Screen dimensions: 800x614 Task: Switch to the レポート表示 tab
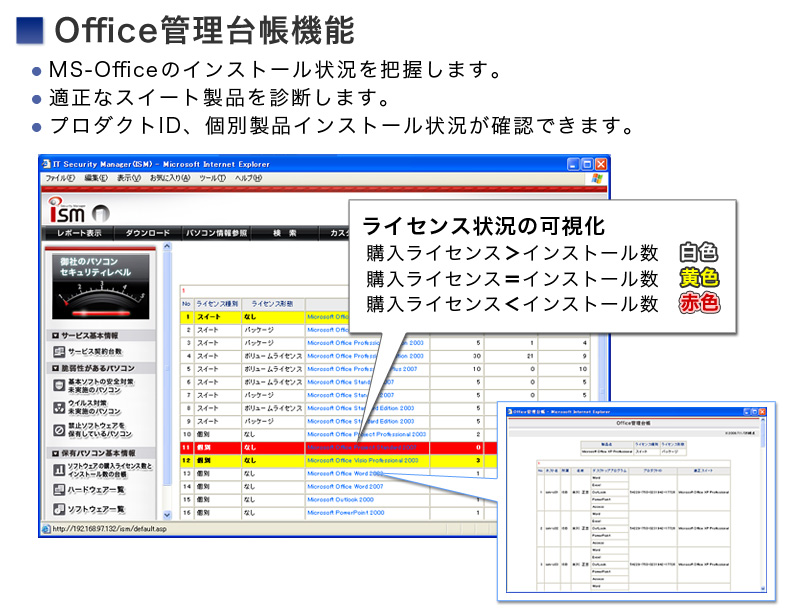click(x=79, y=233)
